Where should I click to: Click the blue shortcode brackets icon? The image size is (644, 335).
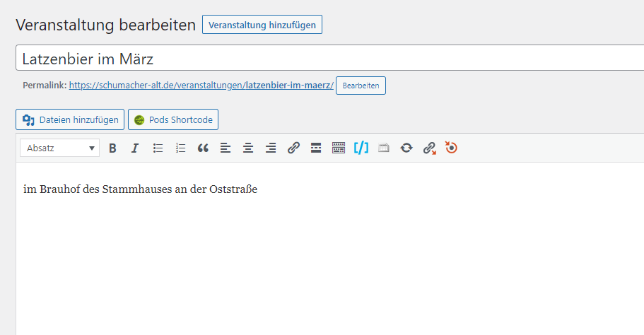pos(361,148)
